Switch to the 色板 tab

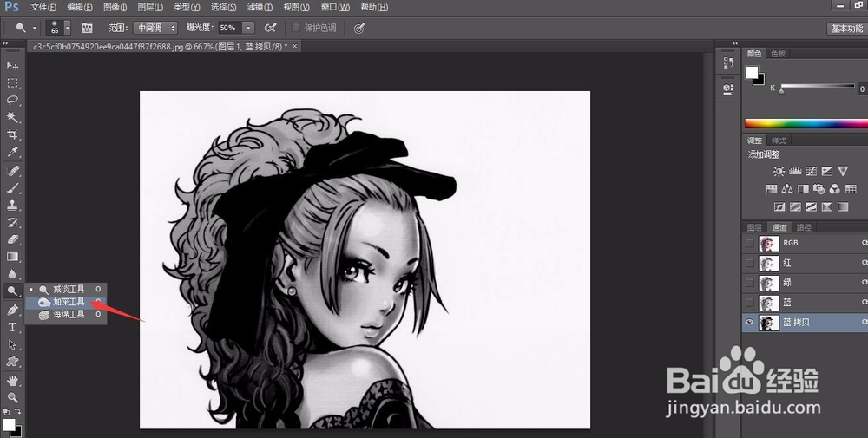coord(779,54)
